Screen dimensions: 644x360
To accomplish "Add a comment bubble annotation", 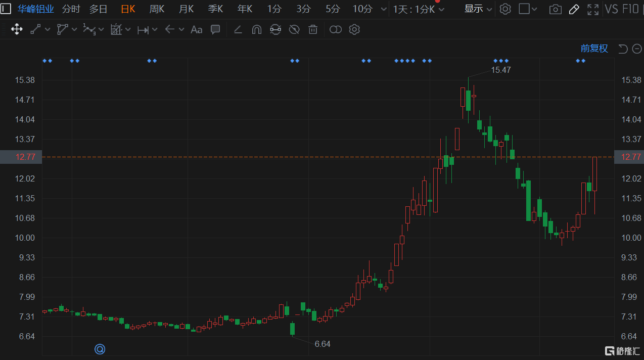I will (215, 29).
